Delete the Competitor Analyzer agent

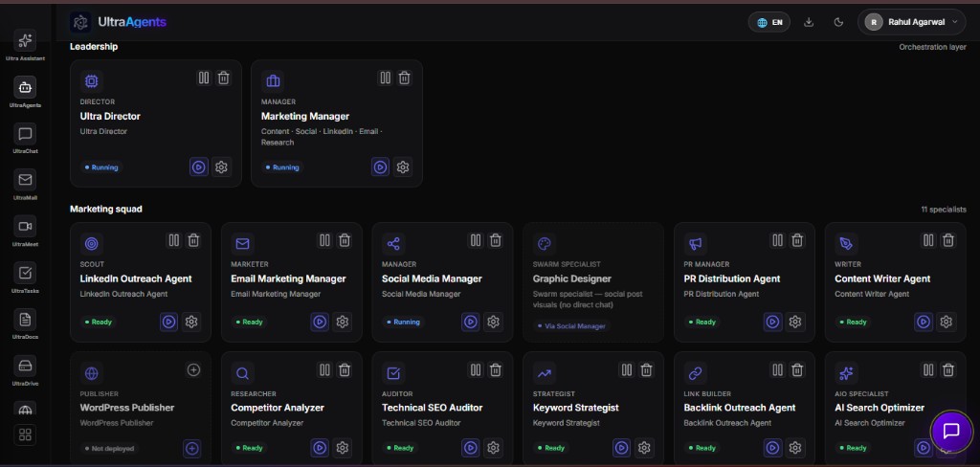click(x=345, y=370)
